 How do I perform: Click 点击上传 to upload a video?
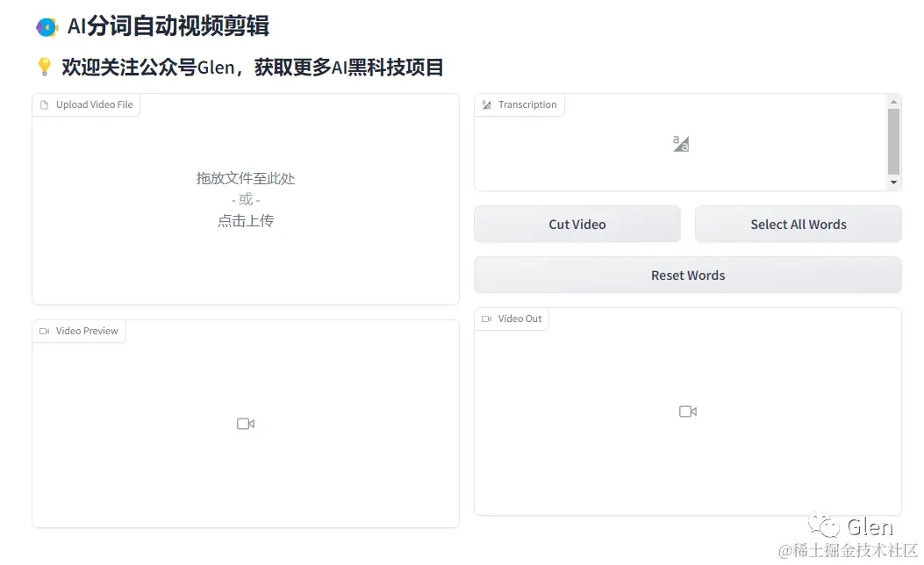(246, 220)
